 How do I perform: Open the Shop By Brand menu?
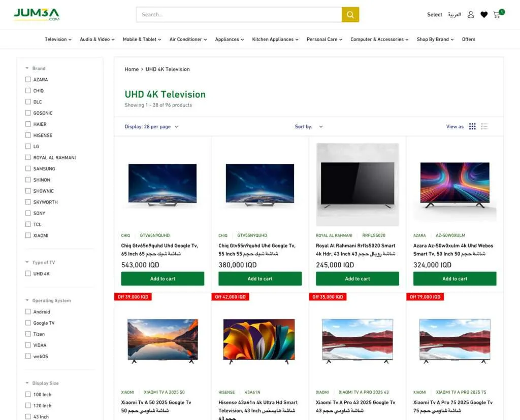click(435, 39)
